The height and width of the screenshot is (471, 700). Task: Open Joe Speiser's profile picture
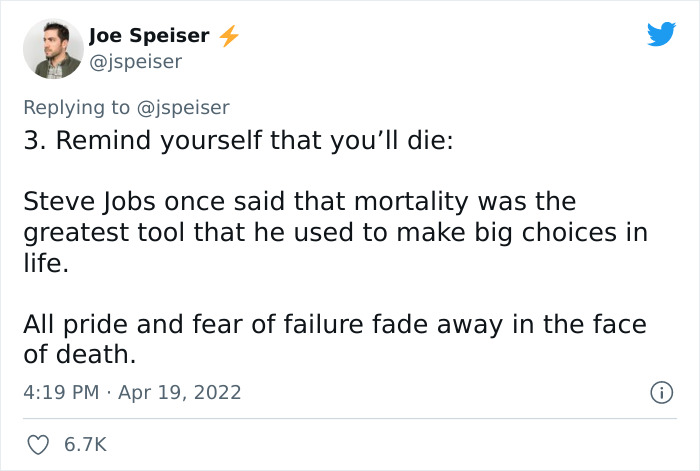[x=52, y=50]
